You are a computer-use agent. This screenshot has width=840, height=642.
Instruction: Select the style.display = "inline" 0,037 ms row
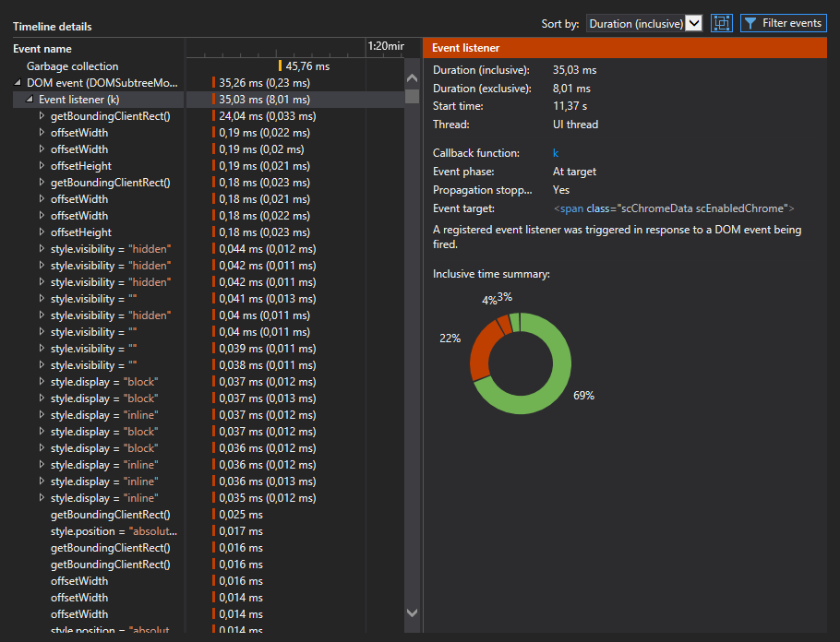point(209,415)
